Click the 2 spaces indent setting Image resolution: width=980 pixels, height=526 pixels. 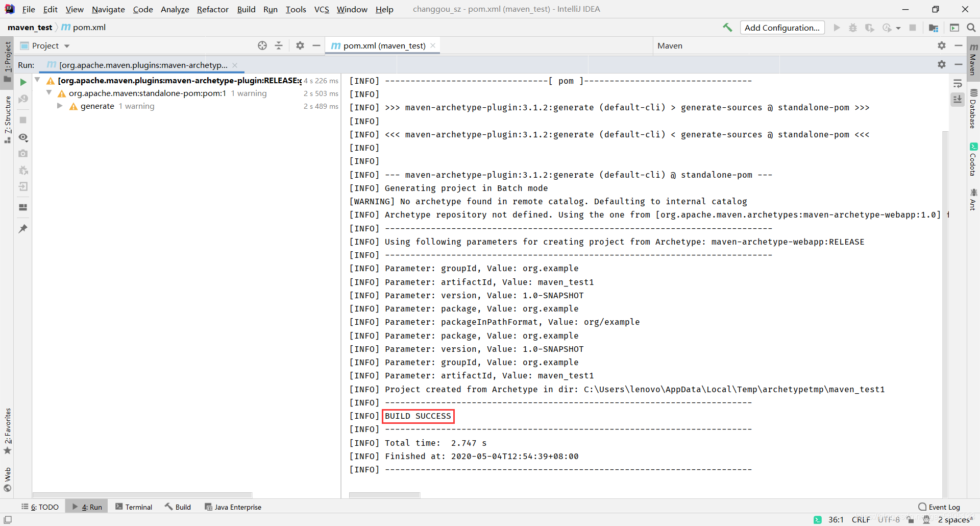click(x=955, y=519)
